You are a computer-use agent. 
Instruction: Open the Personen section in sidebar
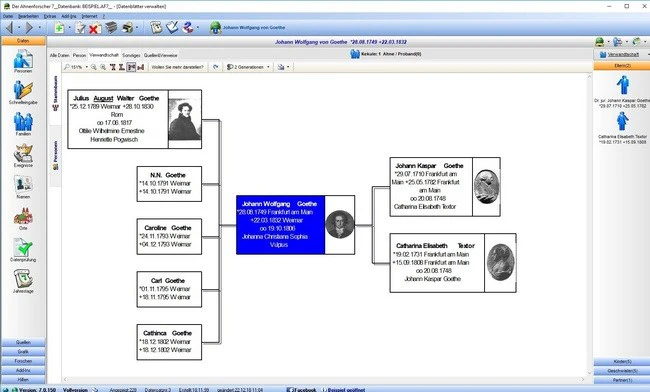[23, 60]
